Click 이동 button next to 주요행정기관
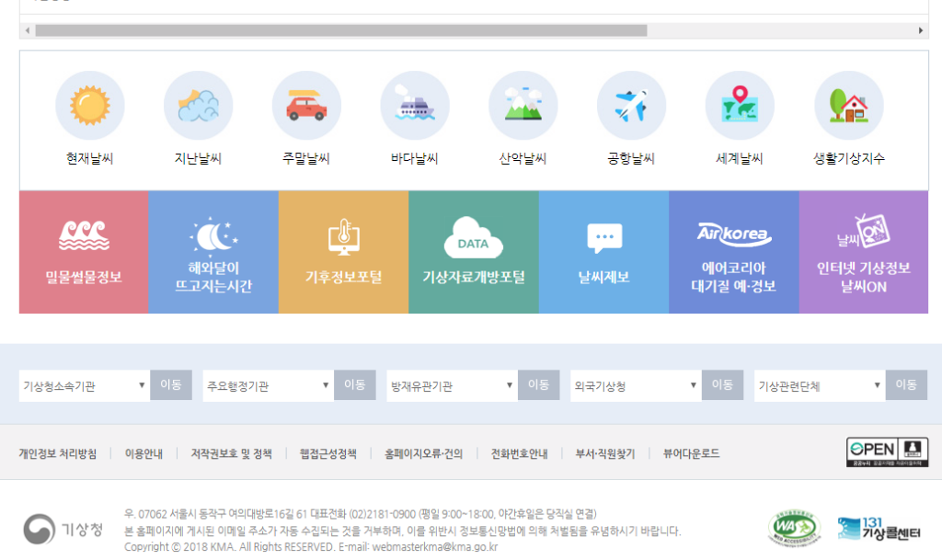Image resolution: width=942 pixels, height=560 pixels. pos(355,384)
